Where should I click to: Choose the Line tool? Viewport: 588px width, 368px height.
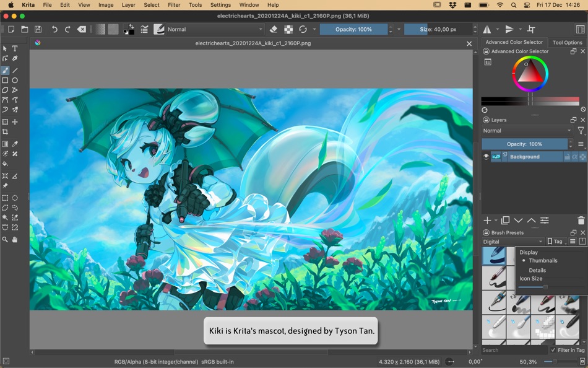pyautogui.click(x=15, y=70)
